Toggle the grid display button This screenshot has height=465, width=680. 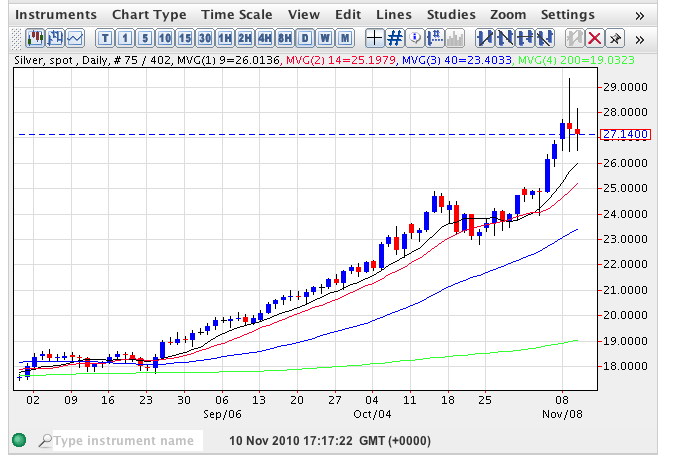click(395, 38)
